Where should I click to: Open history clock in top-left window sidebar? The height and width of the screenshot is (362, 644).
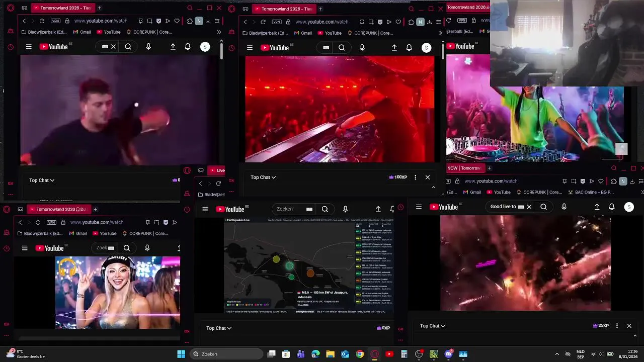click(x=11, y=47)
